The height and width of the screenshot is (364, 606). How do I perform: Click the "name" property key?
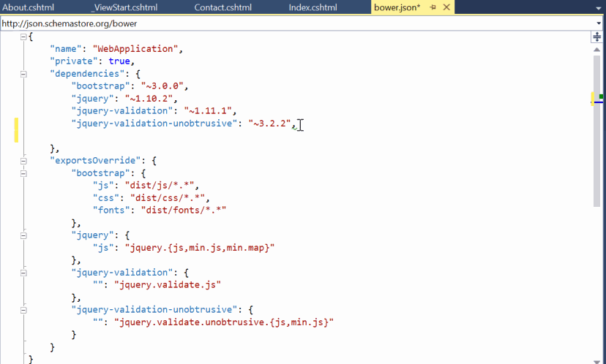pyautogui.click(x=66, y=49)
